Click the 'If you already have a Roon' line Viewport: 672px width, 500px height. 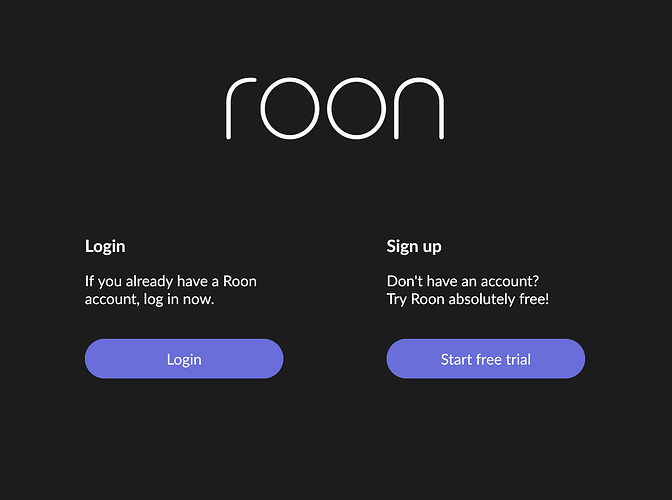coord(171,281)
